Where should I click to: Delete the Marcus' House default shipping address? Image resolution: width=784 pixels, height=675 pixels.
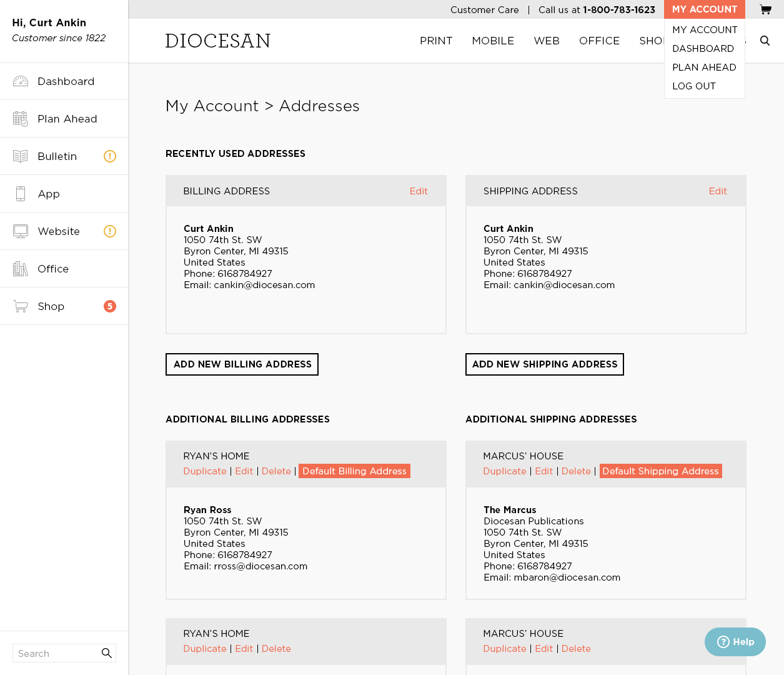click(x=575, y=471)
